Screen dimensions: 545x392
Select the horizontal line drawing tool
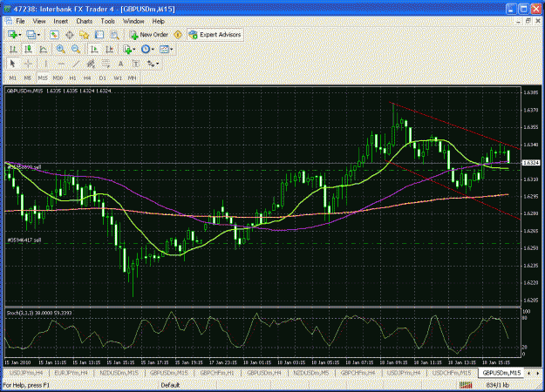[x=61, y=64]
